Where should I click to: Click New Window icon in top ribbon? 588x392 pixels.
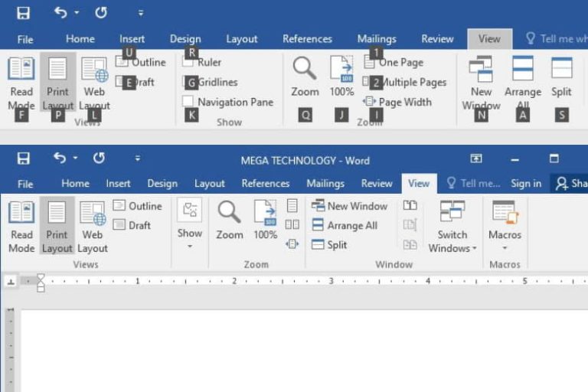481,70
